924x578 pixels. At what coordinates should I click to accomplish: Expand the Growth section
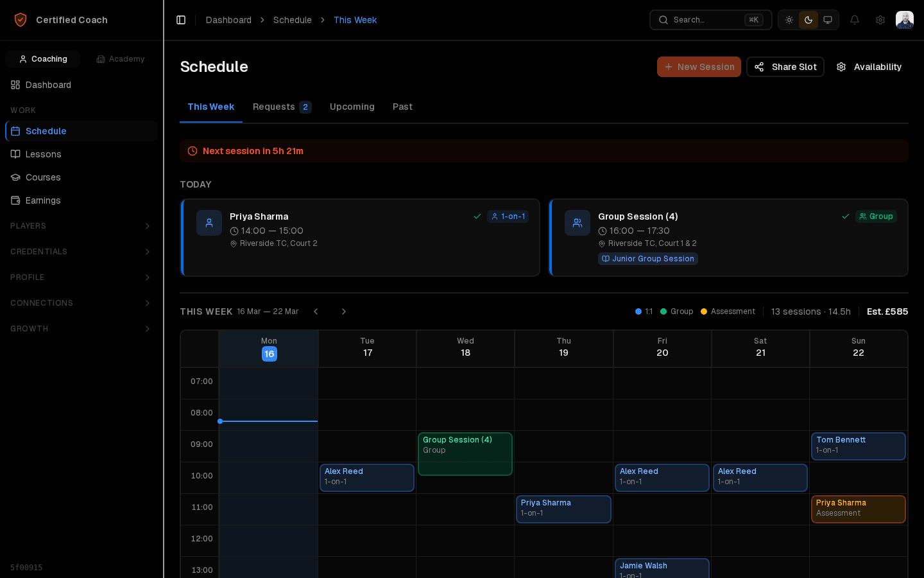click(80, 329)
